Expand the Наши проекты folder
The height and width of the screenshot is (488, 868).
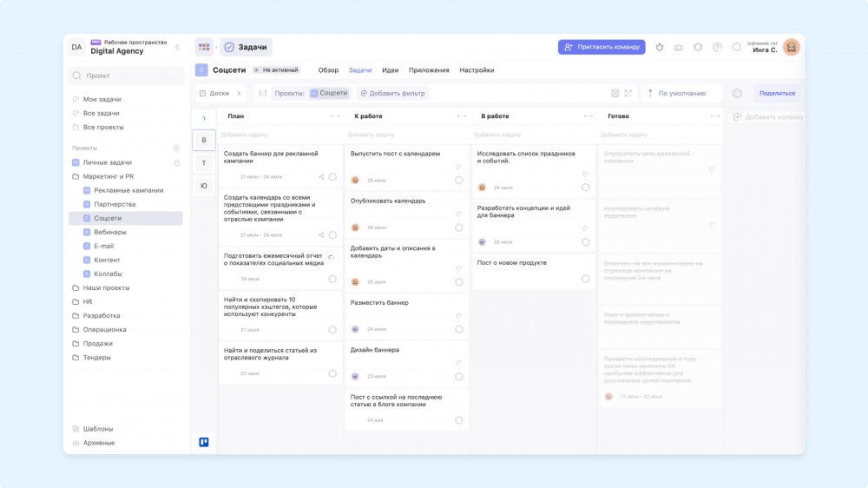tap(101, 287)
